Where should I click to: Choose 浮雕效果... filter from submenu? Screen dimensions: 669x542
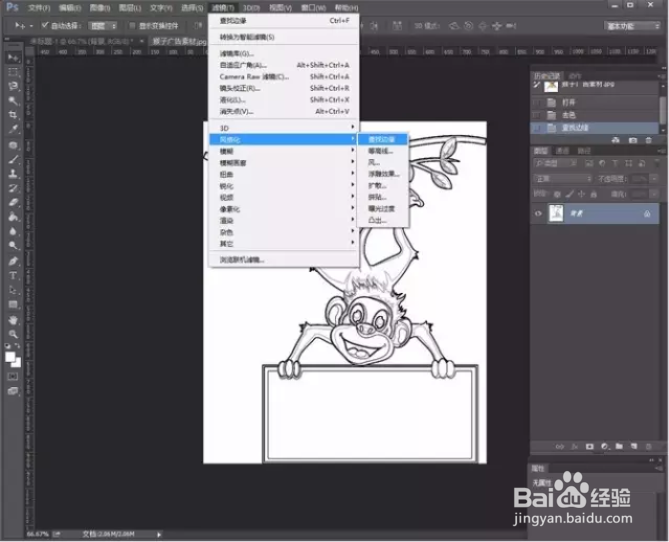[x=383, y=174]
